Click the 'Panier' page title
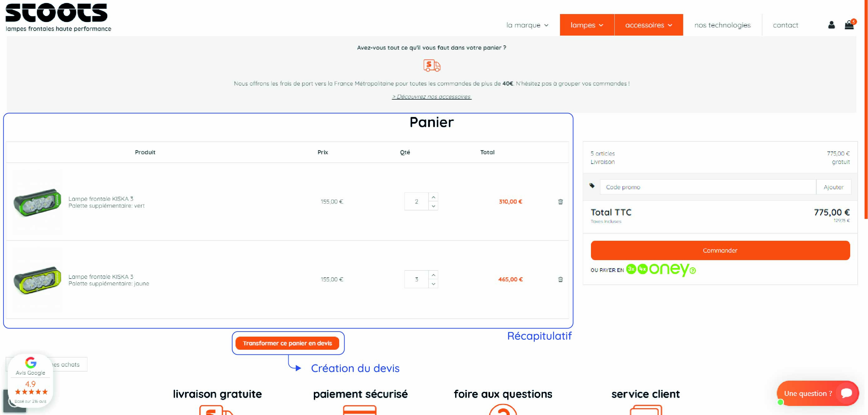 point(432,122)
